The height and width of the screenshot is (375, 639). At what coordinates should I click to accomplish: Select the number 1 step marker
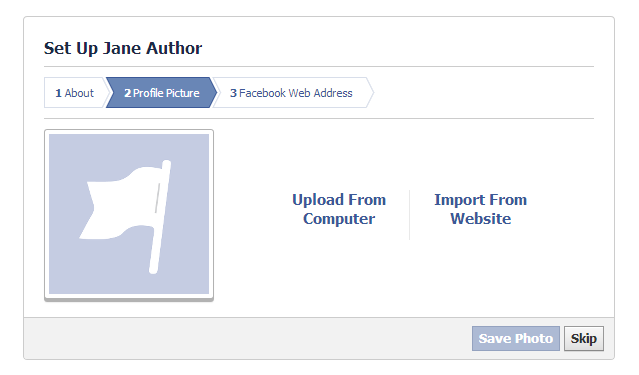(58, 93)
